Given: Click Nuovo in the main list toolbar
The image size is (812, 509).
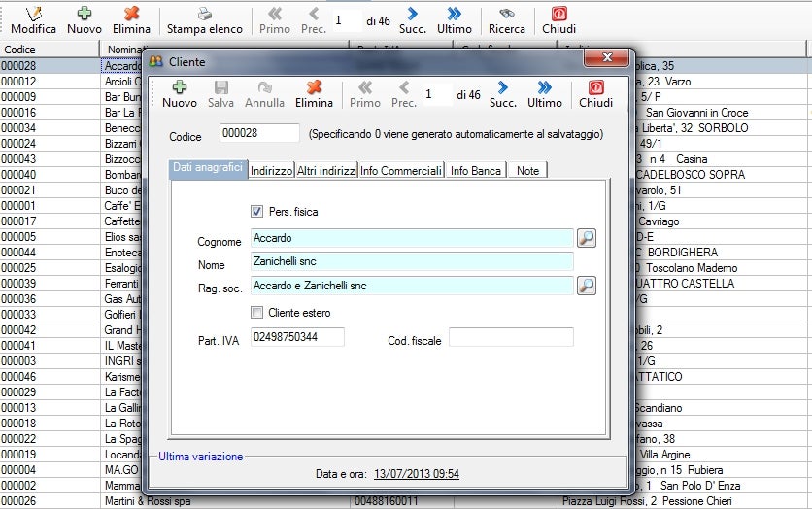Looking at the screenshot, I should pos(85,20).
